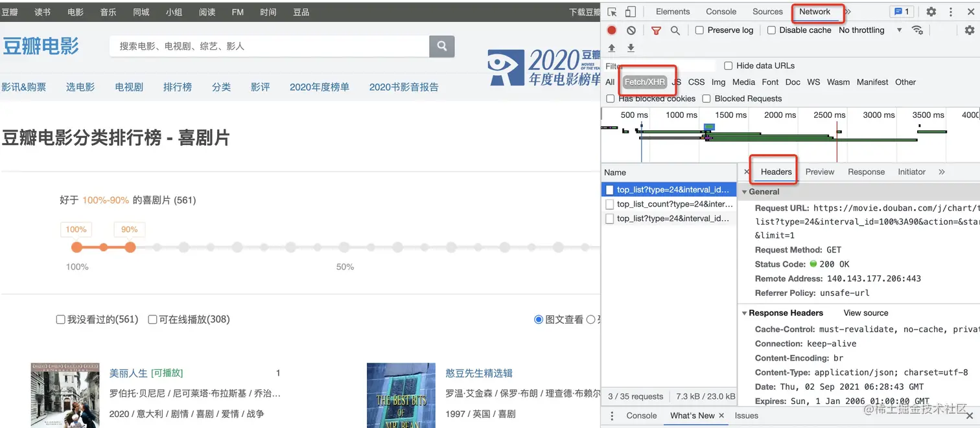The image size is (980, 428).
Task: Filter requests by CSS type
Action: point(696,82)
